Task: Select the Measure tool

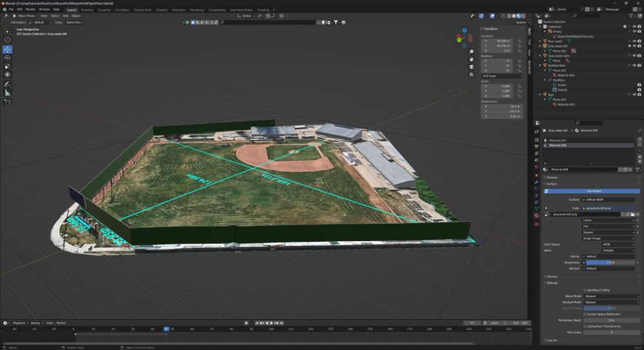Action: (x=7, y=93)
